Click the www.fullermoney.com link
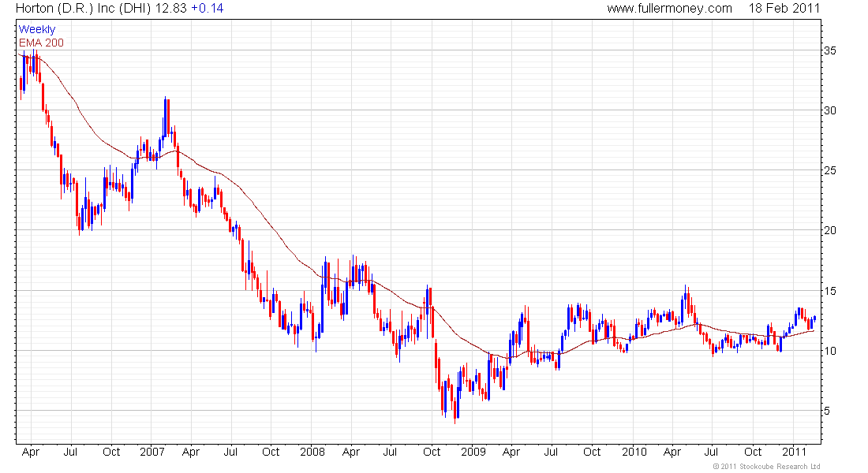The image size is (868, 473). [669, 8]
